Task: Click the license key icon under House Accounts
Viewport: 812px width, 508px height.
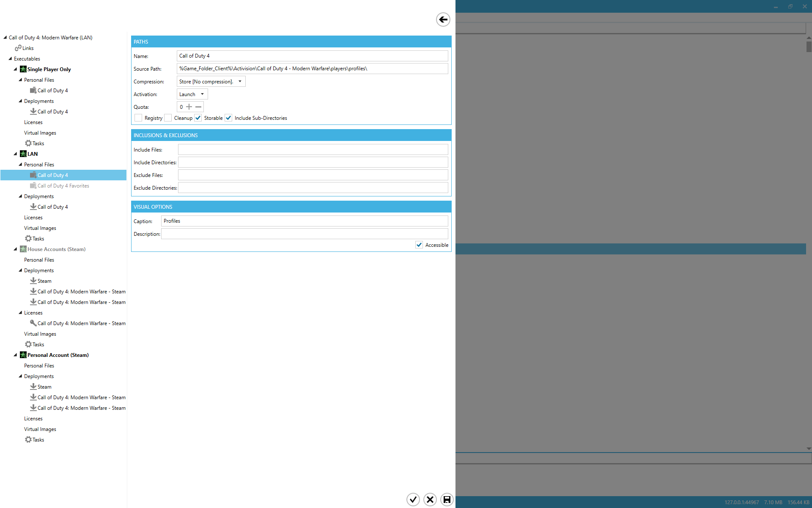Action: point(33,323)
